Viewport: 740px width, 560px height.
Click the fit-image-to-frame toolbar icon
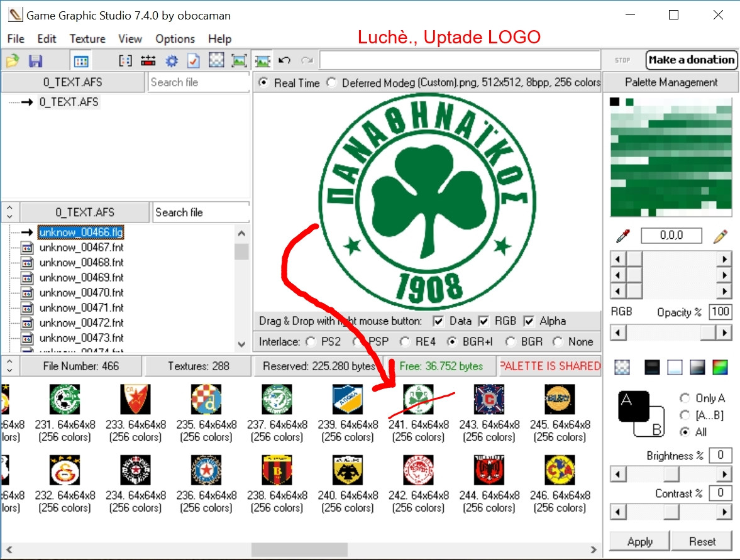pos(239,60)
